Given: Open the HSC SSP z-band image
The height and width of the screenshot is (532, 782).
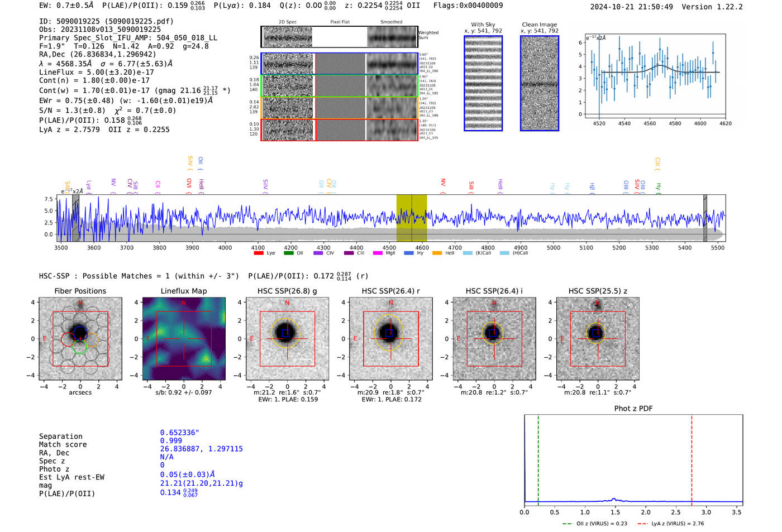Looking at the screenshot, I should (598, 339).
